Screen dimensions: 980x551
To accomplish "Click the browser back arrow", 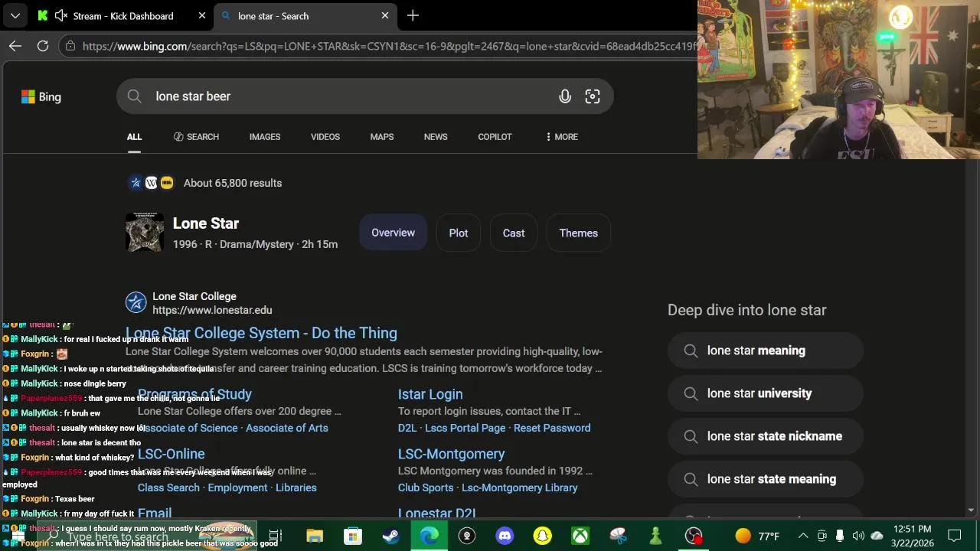I will [x=15, y=46].
